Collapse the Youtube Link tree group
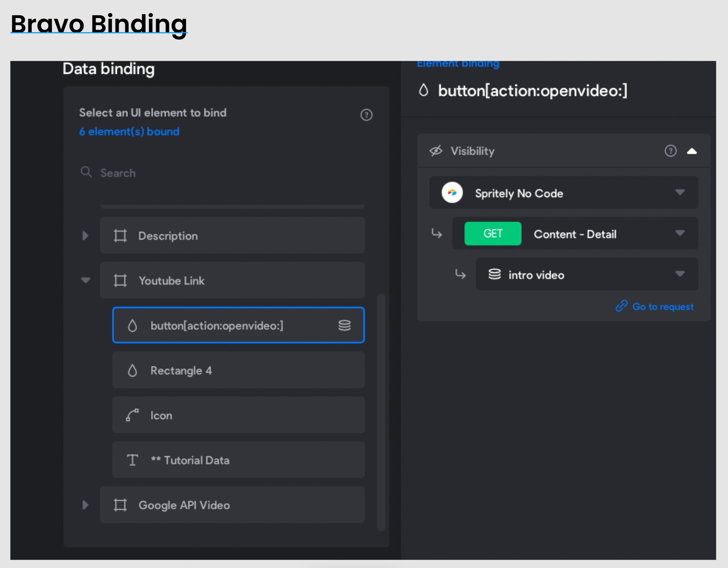Screen dimensions: 728x568 pyautogui.click(x=86, y=280)
